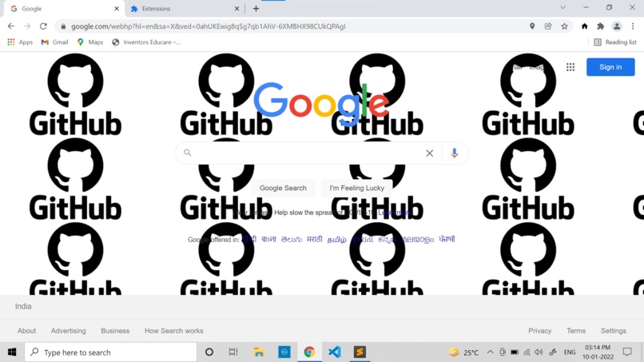
Task: Open the Chrome profile avatar
Action: (617, 26)
